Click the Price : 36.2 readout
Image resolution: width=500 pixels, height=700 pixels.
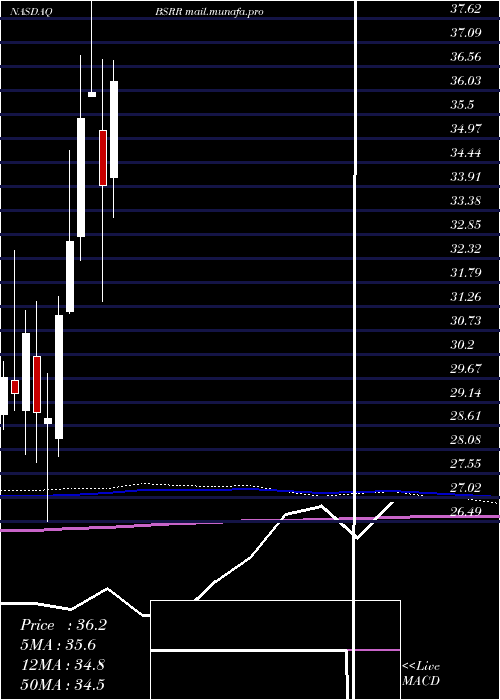coord(64,625)
